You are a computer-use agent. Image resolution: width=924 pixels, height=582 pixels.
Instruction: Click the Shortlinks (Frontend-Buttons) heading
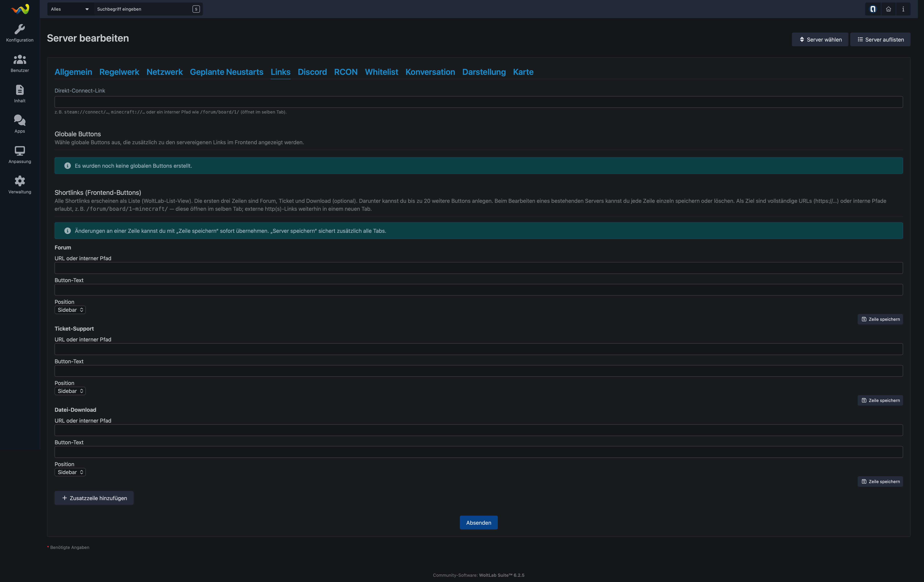[x=98, y=193]
